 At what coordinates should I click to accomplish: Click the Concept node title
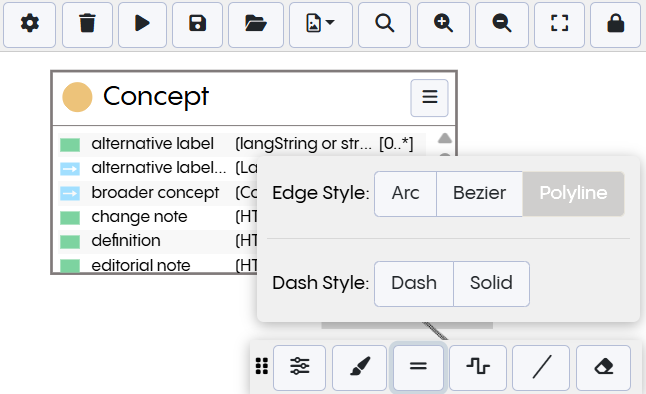[156, 97]
